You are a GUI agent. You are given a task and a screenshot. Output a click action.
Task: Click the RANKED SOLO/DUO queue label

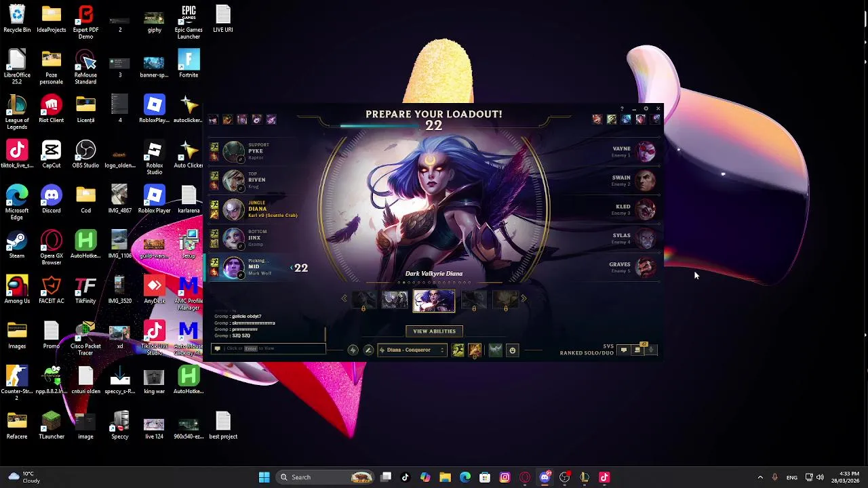(x=587, y=353)
